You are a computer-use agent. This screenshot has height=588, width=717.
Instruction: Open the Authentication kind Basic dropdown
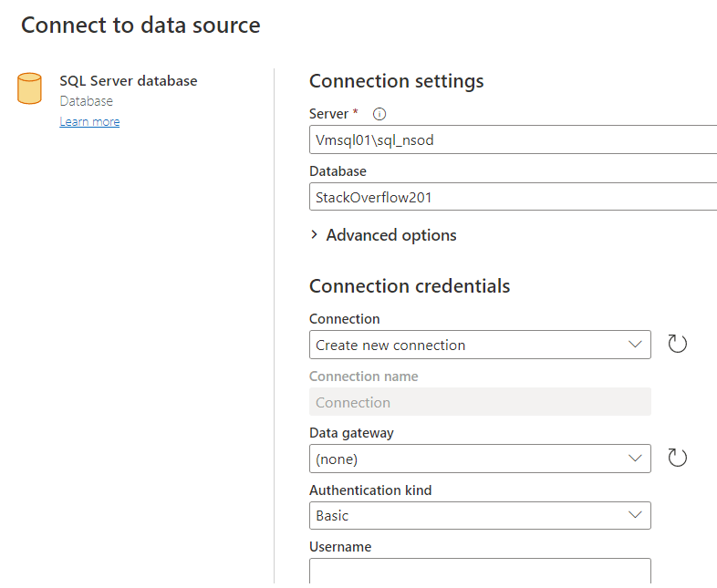tap(480, 515)
